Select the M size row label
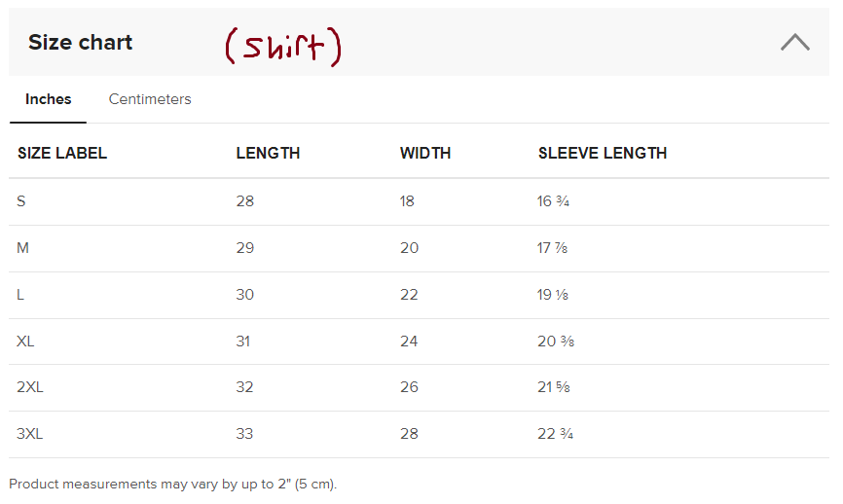Image resolution: width=843 pixels, height=504 pixels. click(x=23, y=248)
